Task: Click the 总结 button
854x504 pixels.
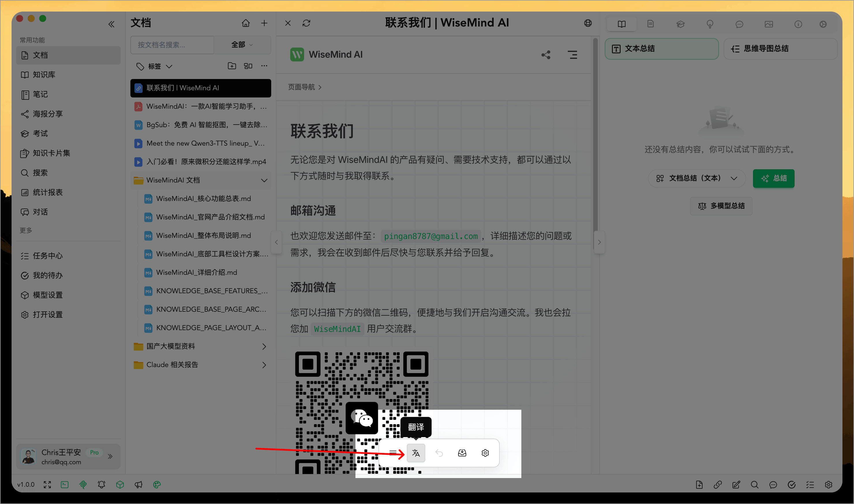Action: [774, 178]
